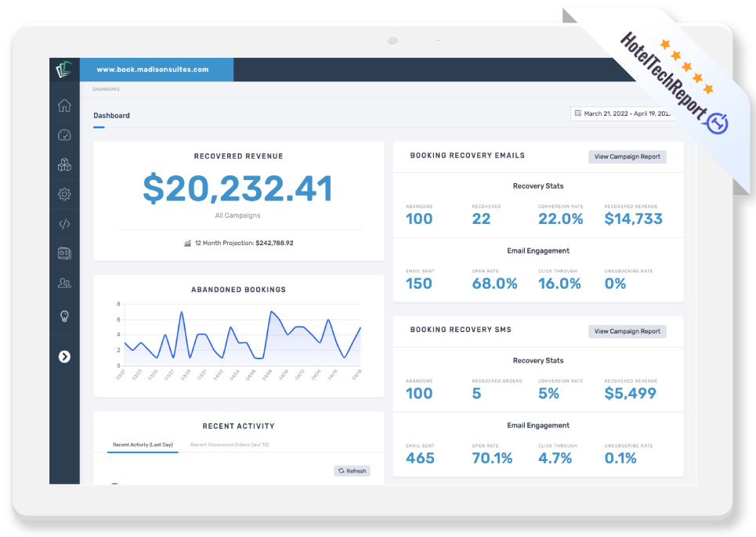Switch to Recent Recovered Orders tab
Image resolution: width=756 pixels, height=537 pixels.
click(x=230, y=445)
